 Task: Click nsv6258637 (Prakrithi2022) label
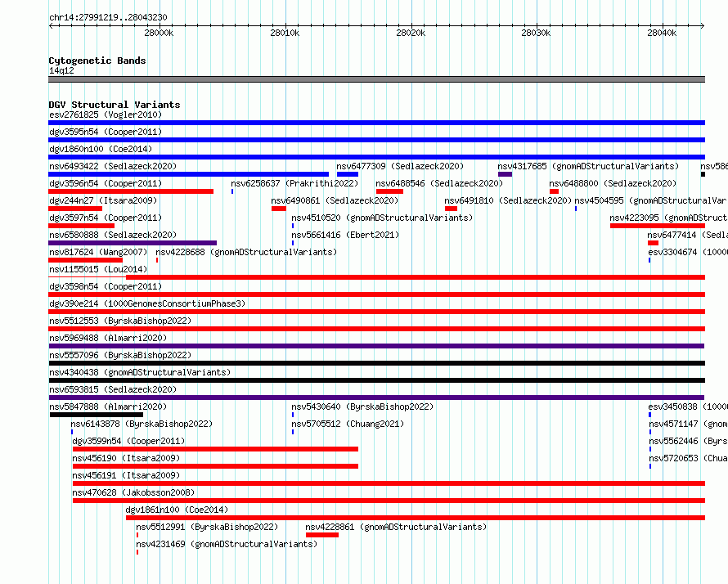(294, 183)
